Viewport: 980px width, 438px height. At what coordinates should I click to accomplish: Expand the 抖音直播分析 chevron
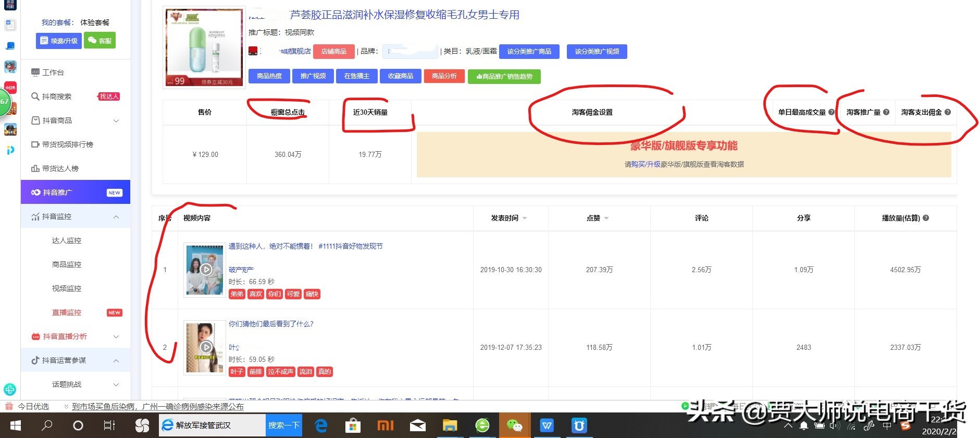[116, 336]
